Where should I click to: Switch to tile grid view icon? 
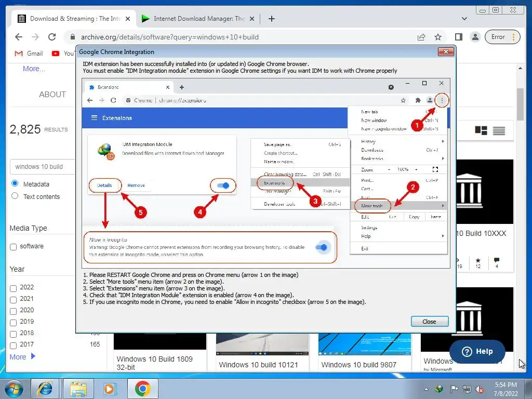481,130
